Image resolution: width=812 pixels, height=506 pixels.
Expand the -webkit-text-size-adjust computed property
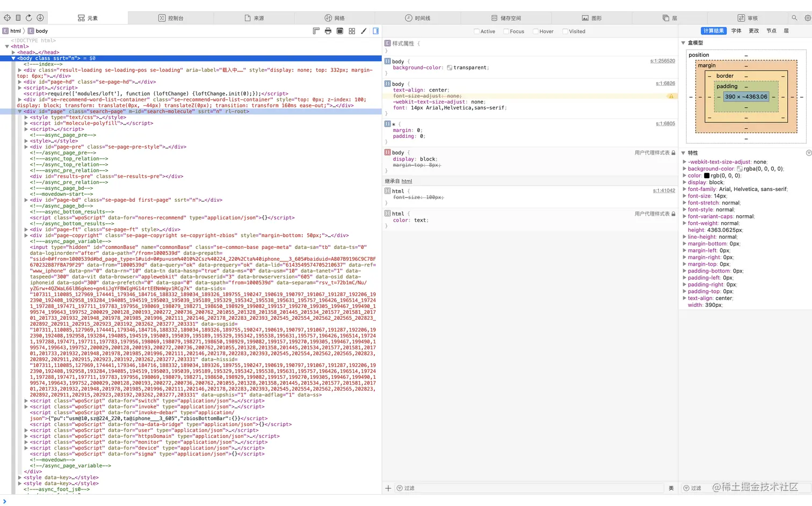tap(684, 162)
